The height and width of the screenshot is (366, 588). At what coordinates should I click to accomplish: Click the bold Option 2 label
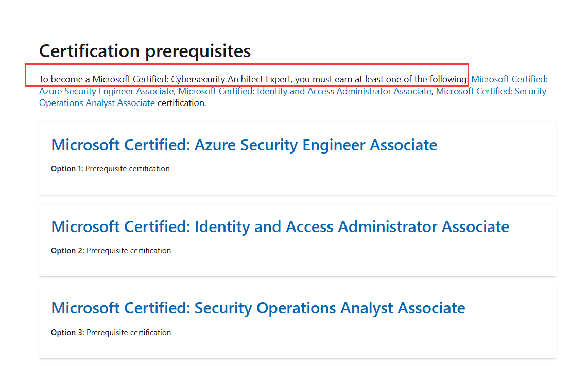(x=67, y=251)
